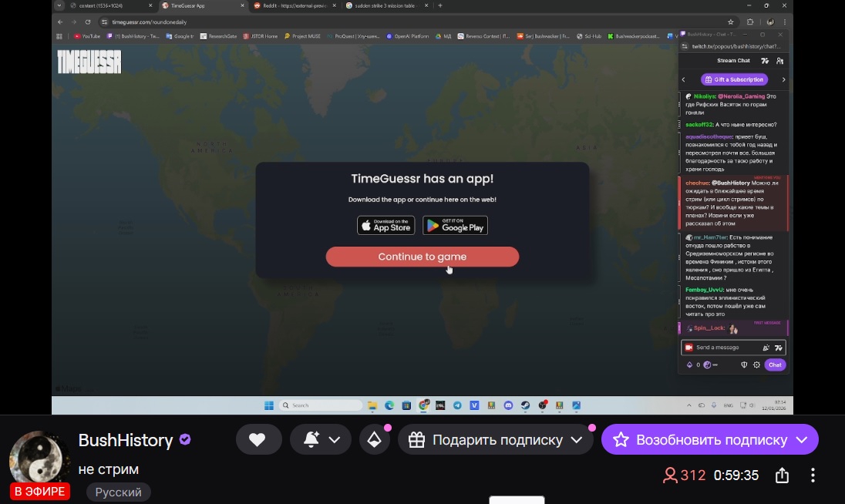Image resolution: width=845 pixels, height=504 pixels.
Task: Click the Send a message chat input
Action: [x=733, y=348]
